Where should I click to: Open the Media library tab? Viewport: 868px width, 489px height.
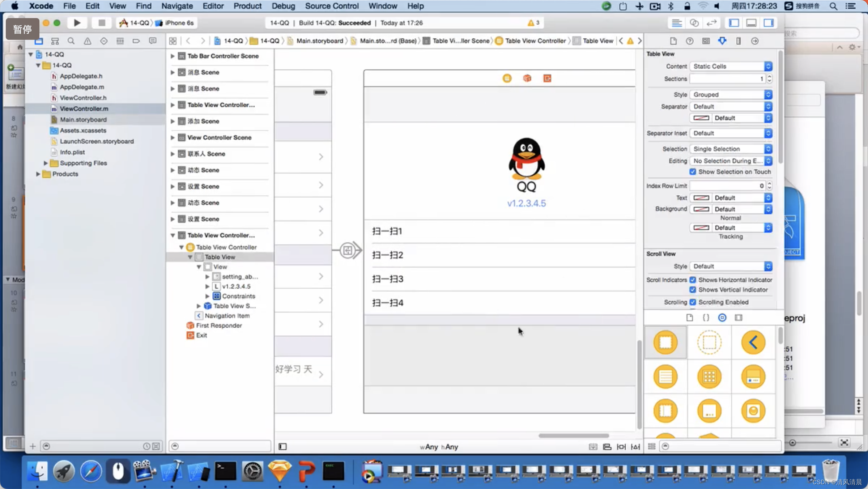pyautogui.click(x=739, y=318)
